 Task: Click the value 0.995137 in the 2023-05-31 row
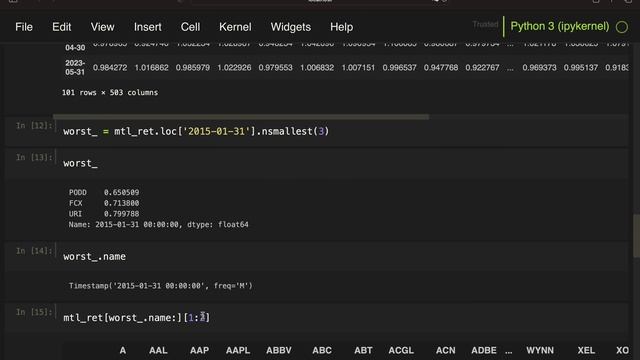(x=580, y=68)
